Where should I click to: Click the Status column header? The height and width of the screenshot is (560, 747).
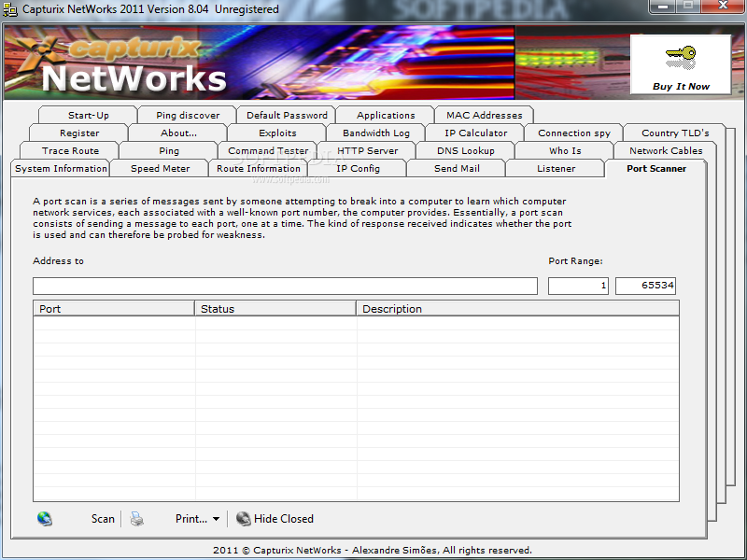pos(275,309)
